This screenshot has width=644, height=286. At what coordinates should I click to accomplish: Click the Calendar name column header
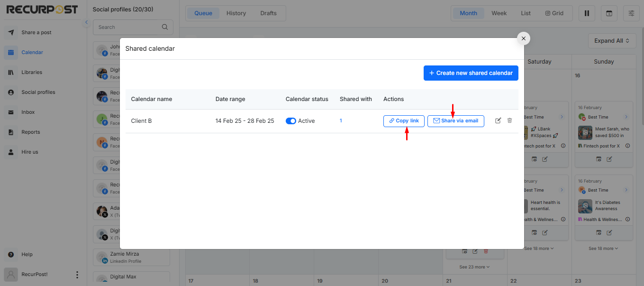coord(152,99)
